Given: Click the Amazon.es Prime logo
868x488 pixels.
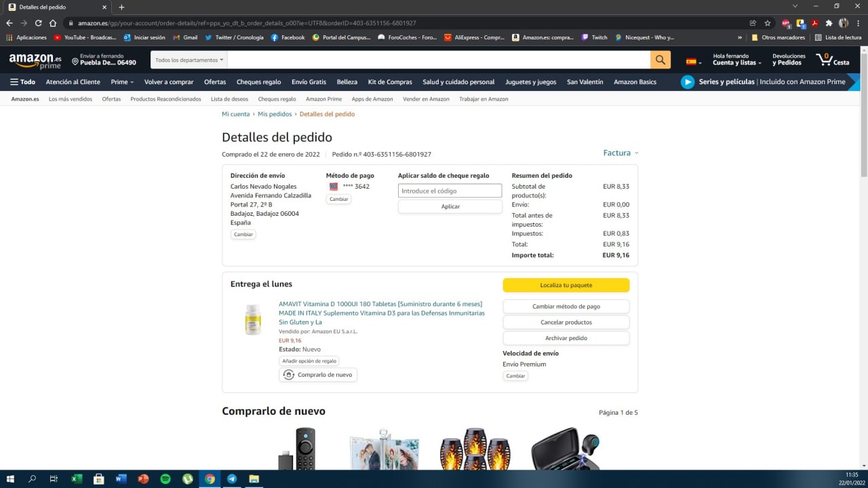Looking at the screenshot, I should click(35, 61).
